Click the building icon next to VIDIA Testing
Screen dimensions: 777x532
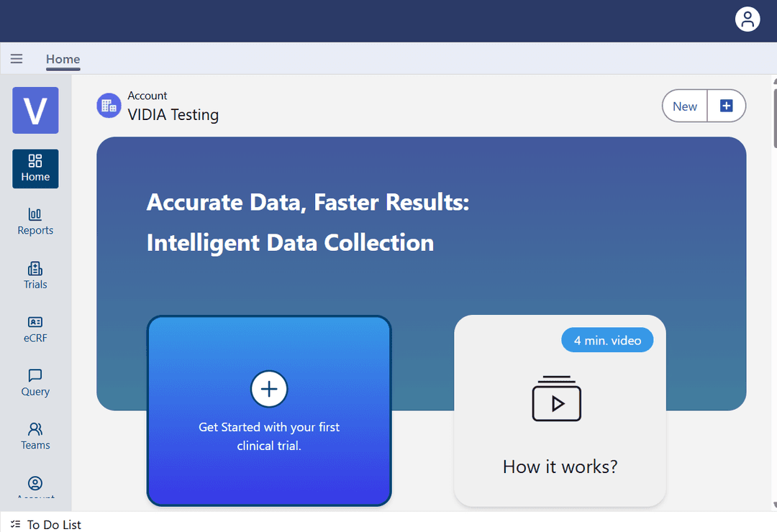(x=109, y=105)
